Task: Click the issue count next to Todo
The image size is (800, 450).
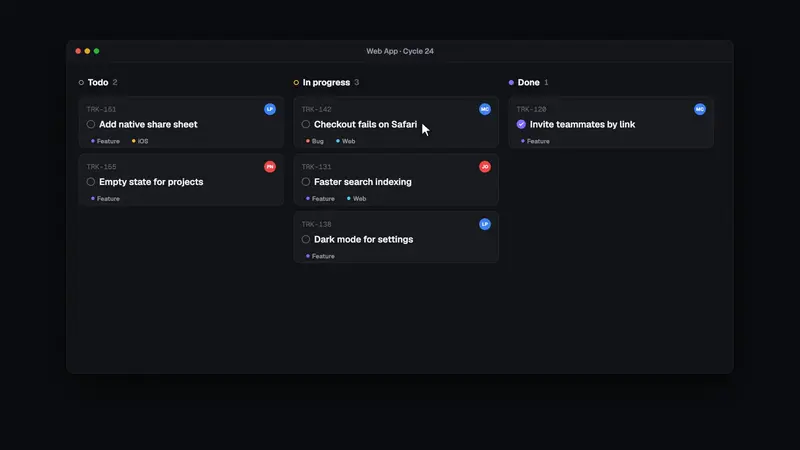Action: 115,83
